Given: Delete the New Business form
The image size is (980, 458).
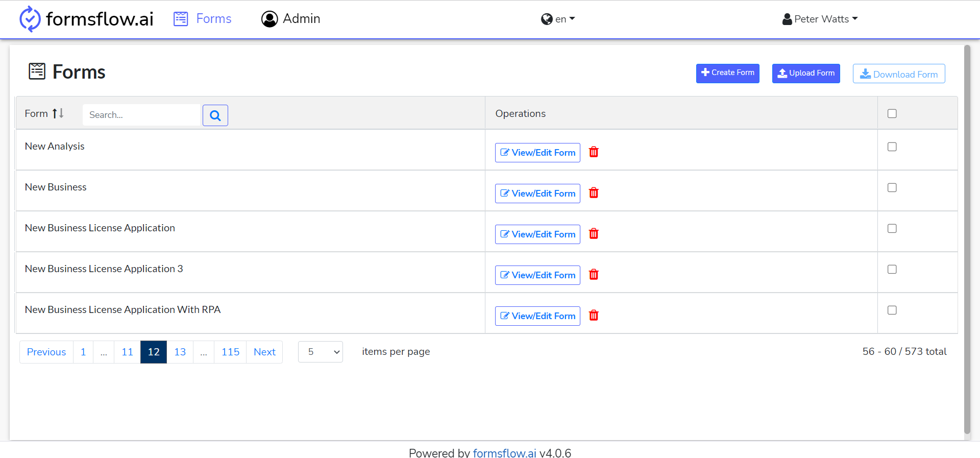Looking at the screenshot, I should (x=594, y=193).
